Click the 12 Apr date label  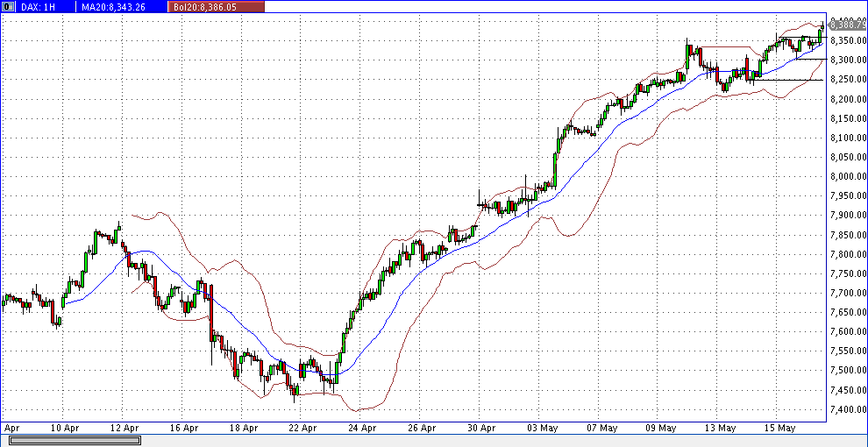124,428
